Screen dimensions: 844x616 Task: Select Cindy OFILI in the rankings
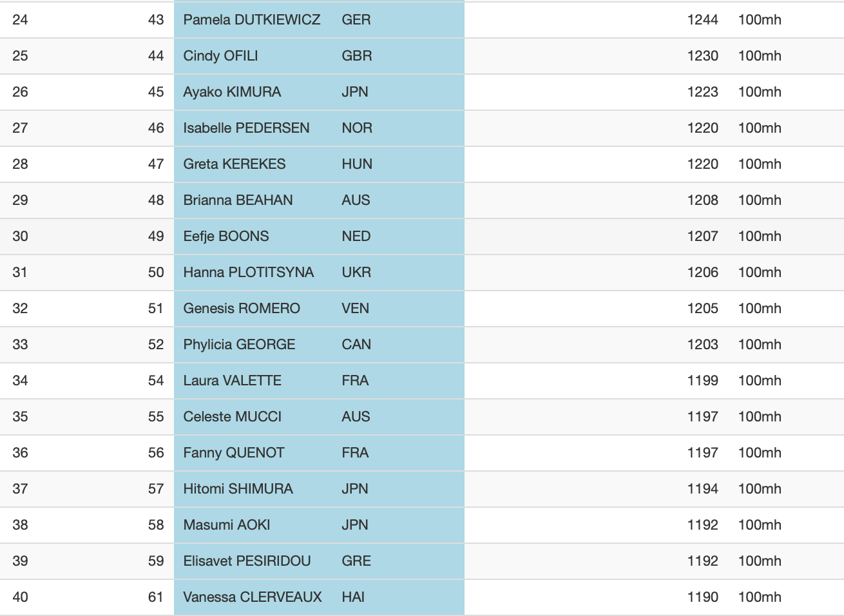(220, 56)
